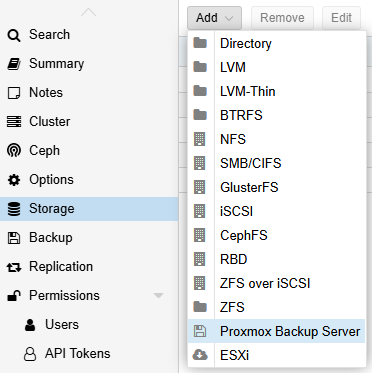Click the Options gear icon
The height and width of the screenshot is (373, 372).
tap(14, 180)
